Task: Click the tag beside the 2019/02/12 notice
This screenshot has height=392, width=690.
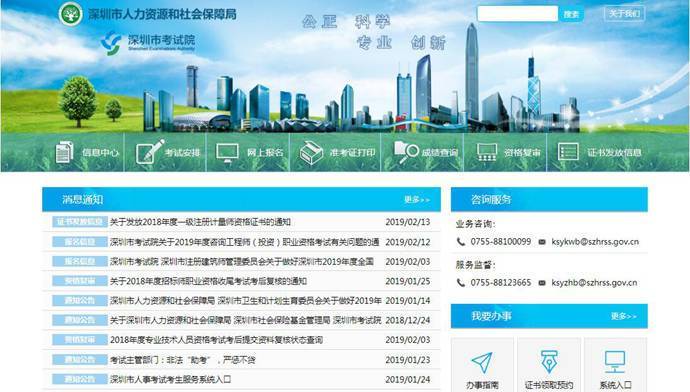Action: pos(80,242)
